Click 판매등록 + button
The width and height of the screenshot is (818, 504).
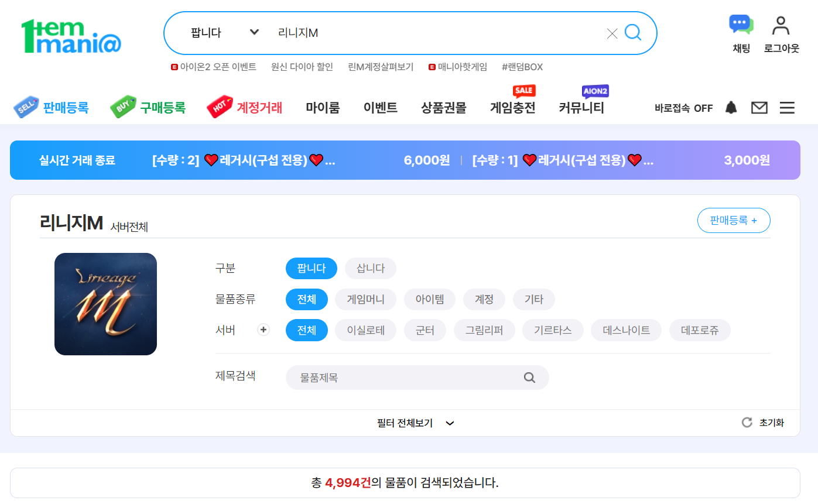[734, 221]
